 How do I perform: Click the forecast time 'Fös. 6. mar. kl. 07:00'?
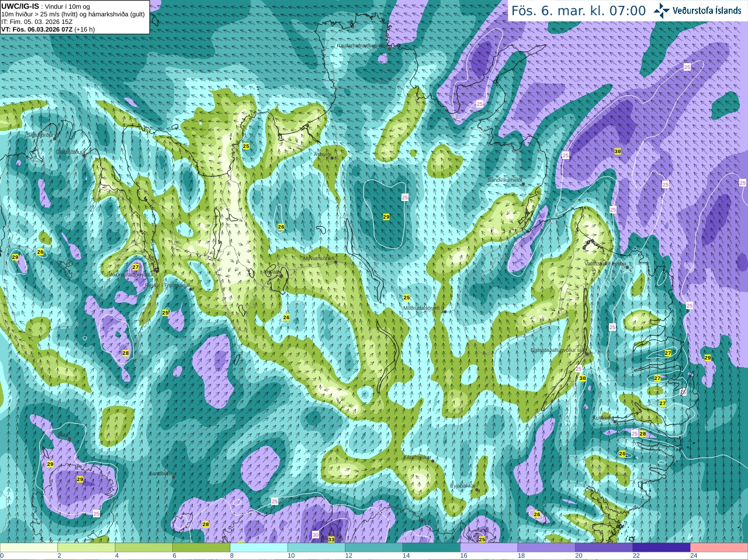point(579,11)
